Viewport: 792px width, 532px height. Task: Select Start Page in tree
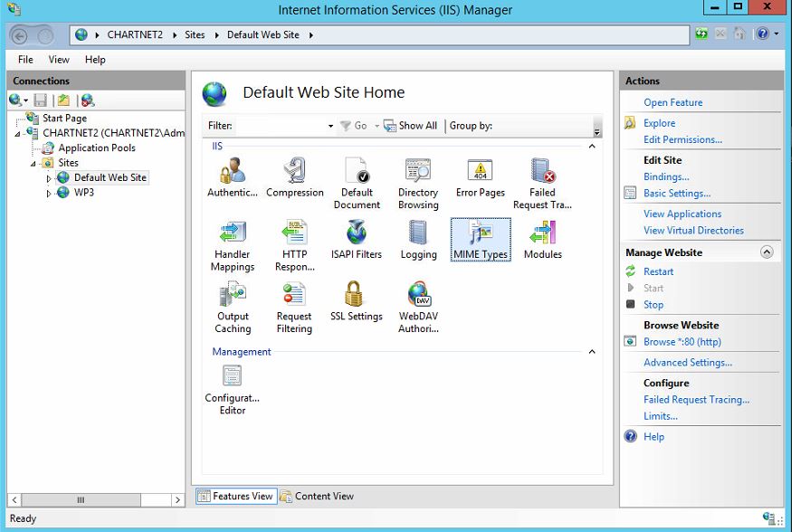(x=64, y=119)
